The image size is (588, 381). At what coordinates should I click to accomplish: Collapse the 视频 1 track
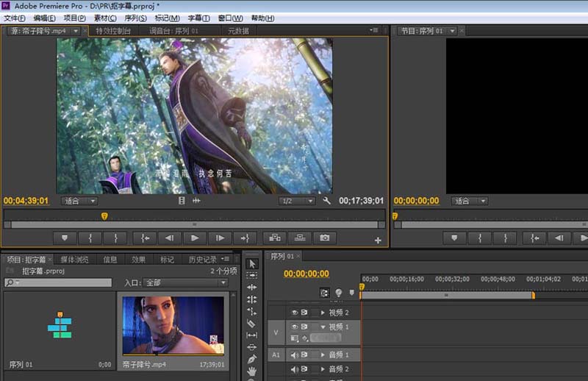[323, 327]
